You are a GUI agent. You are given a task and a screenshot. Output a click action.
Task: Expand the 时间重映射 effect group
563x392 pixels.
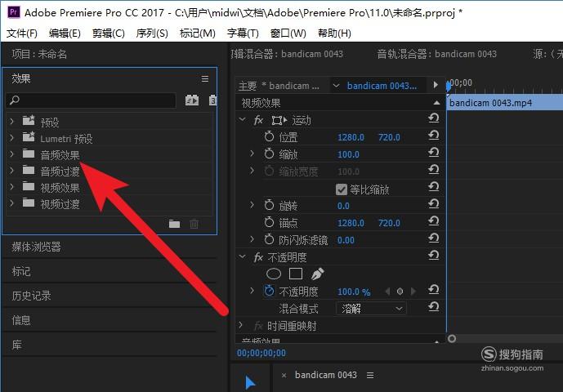pos(241,325)
